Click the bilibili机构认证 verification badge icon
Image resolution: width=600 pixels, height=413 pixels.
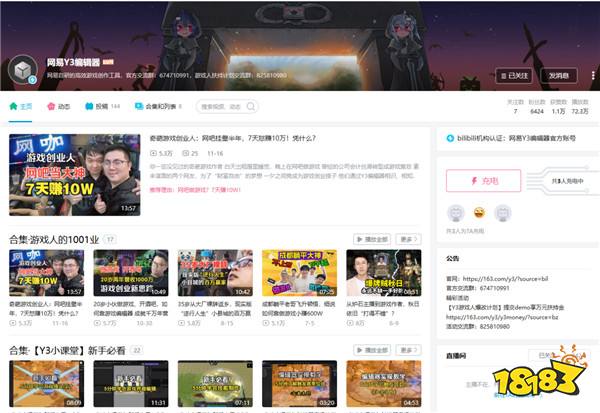[450, 138]
